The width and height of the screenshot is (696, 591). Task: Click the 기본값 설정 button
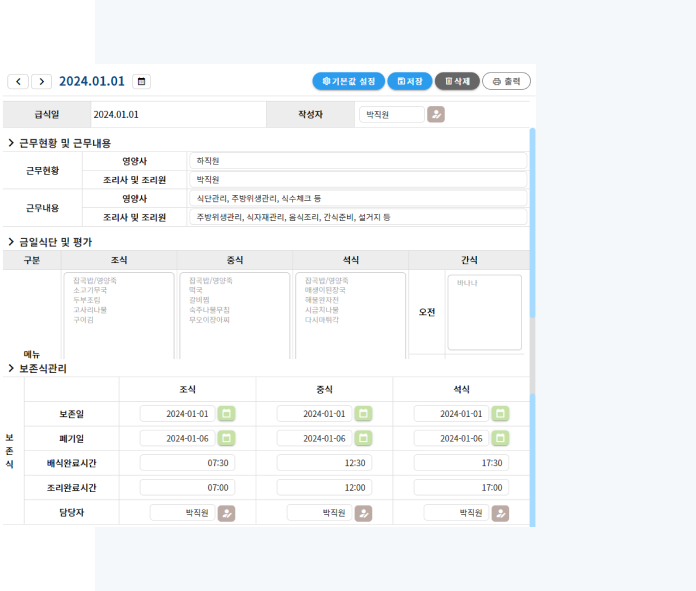point(348,81)
